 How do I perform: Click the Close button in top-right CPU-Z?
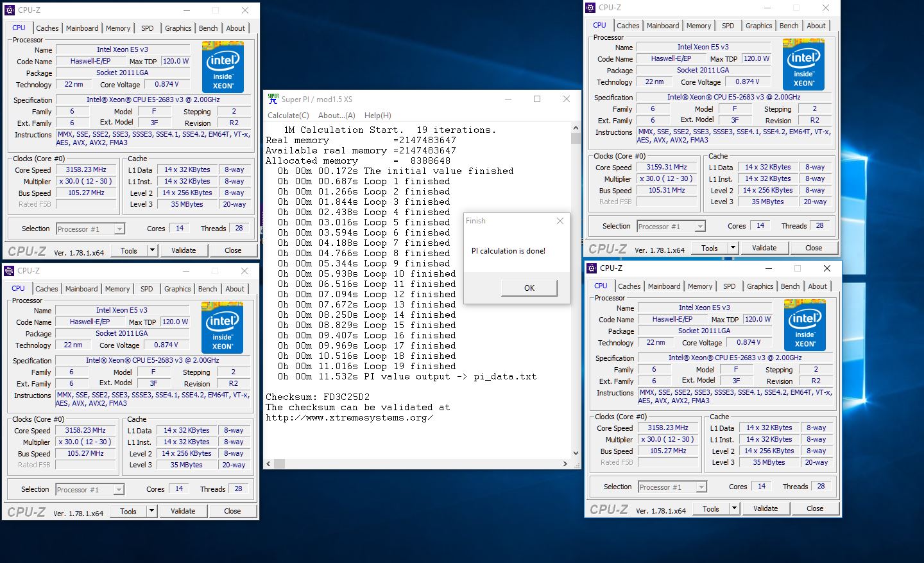coord(814,248)
